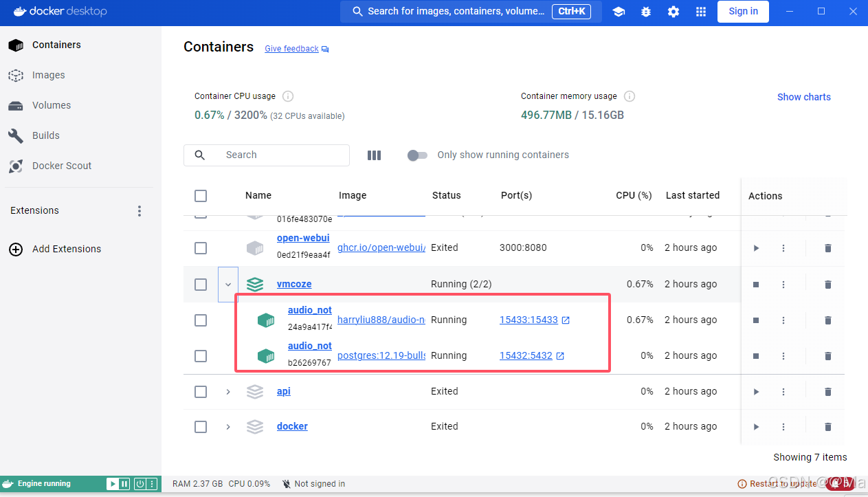868x497 pixels.
Task: Open Docker Desktop settings gear
Action: pyautogui.click(x=674, y=12)
